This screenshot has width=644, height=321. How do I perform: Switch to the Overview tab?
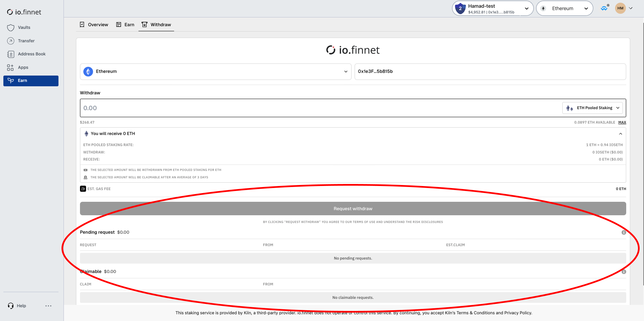pyautogui.click(x=94, y=25)
